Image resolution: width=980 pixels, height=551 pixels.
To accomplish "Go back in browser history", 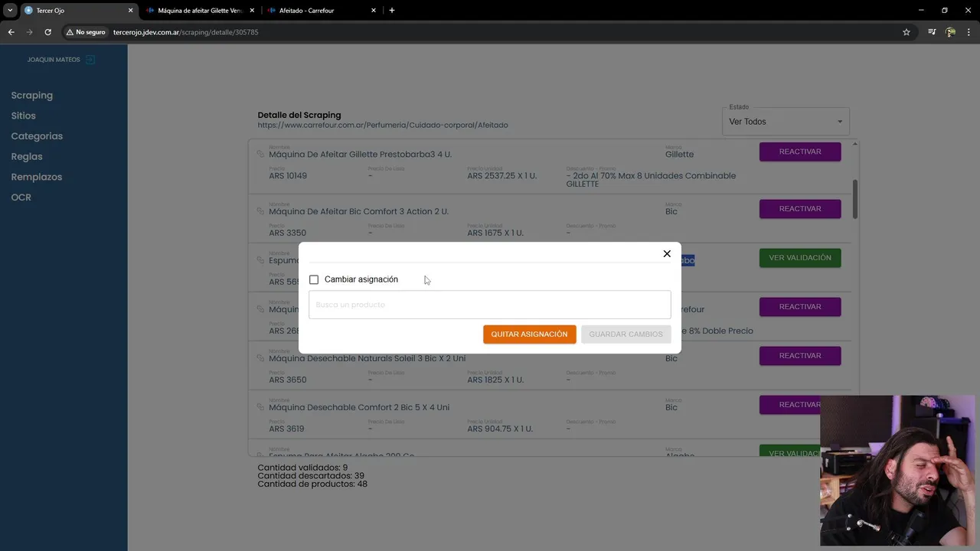I will click(x=11, y=32).
